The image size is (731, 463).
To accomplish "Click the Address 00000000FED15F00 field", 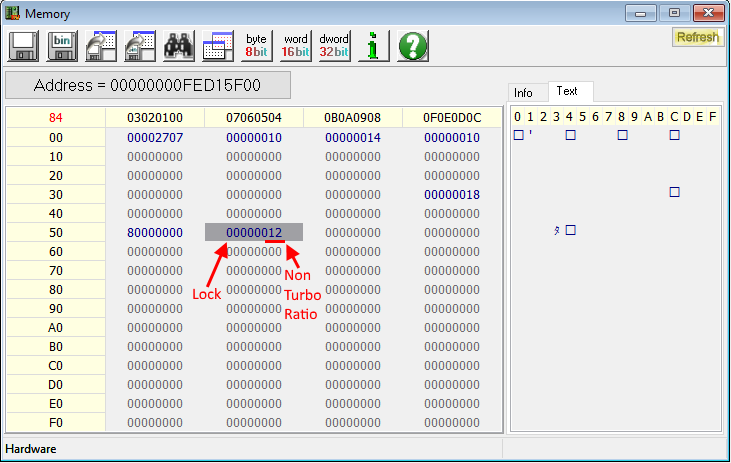I will click(148, 85).
